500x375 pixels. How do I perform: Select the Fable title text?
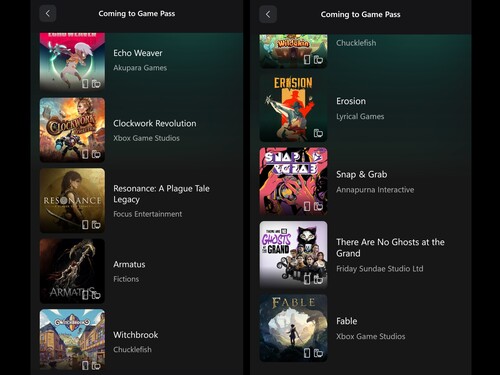point(347,321)
